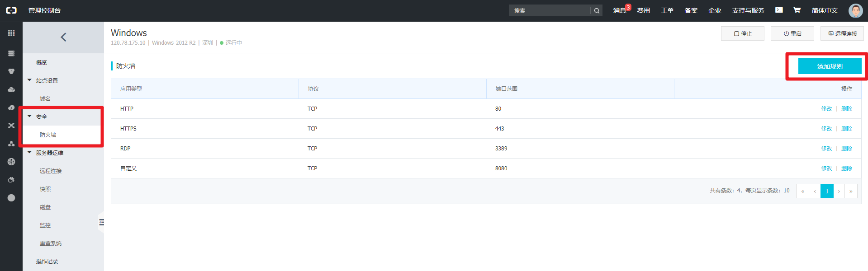Click the 重启 button
868x271 pixels.
click(x=792, y=33)
